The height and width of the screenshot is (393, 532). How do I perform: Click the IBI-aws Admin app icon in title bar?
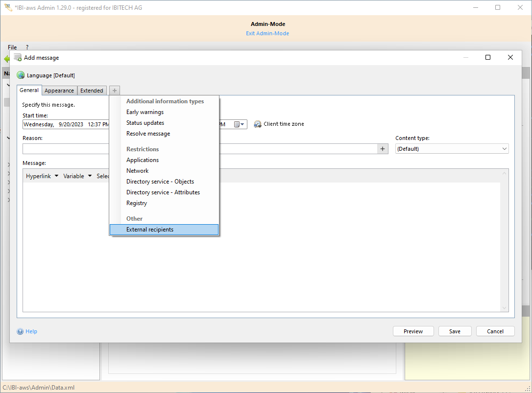pos(8,7)
